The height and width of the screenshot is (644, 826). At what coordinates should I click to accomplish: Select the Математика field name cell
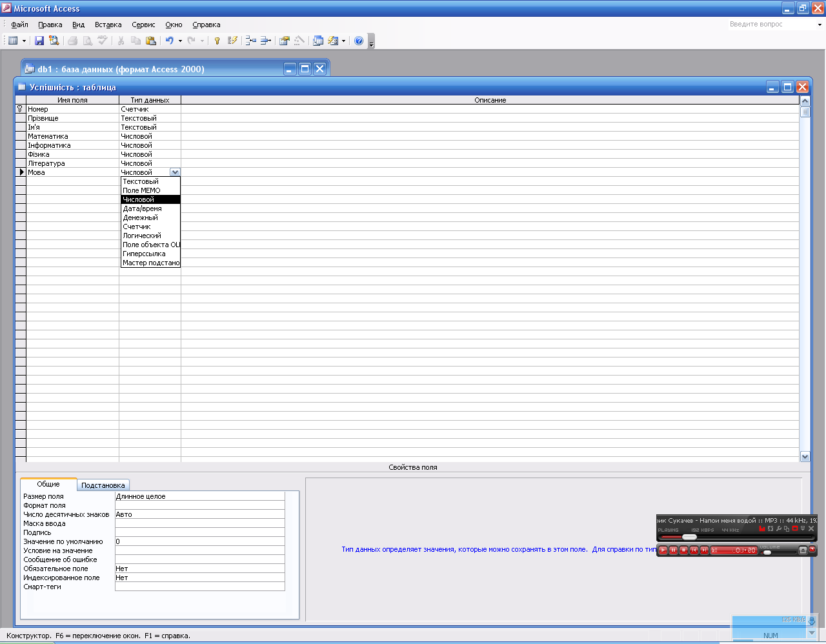pos(72,136)
